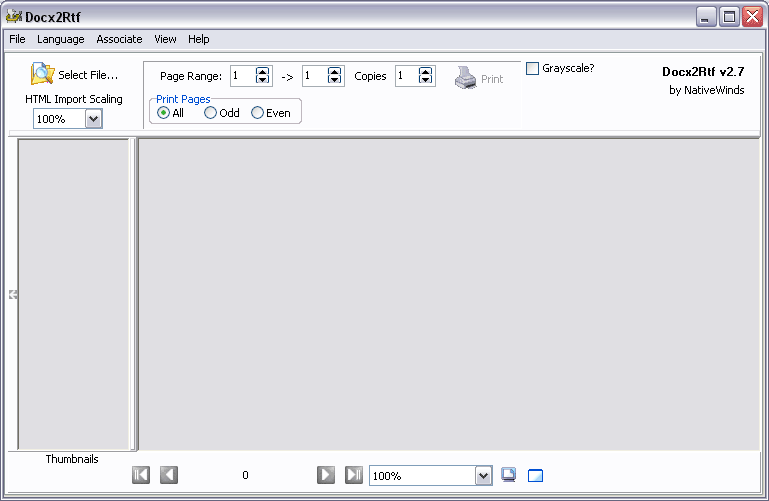Screen dimensions: 769x501
Task: Go to next page arrow button
Action: 326,475
